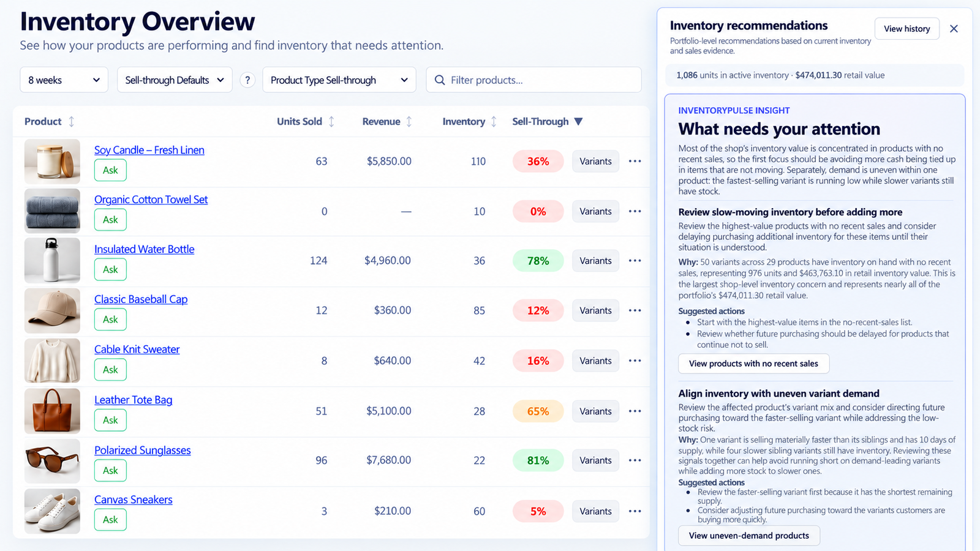This screenshot has width=980, height=551.
Task: Click the 65% sell-through badge
Action: [x=538, y=411]
